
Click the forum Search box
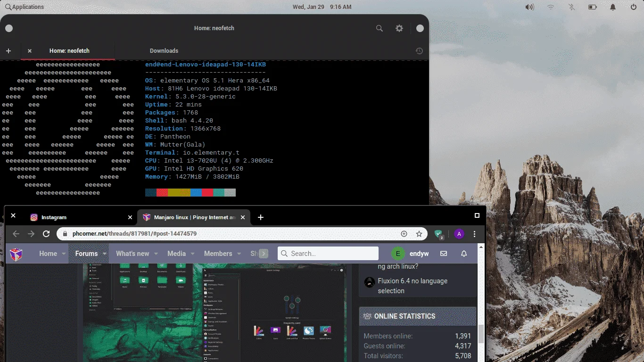click(x=328, y=254)
